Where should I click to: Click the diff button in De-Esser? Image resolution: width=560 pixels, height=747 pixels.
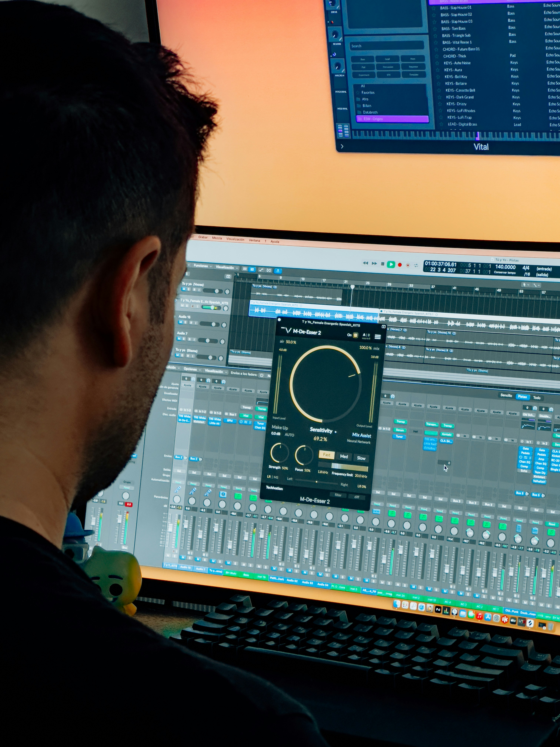[x=356, y=497]
